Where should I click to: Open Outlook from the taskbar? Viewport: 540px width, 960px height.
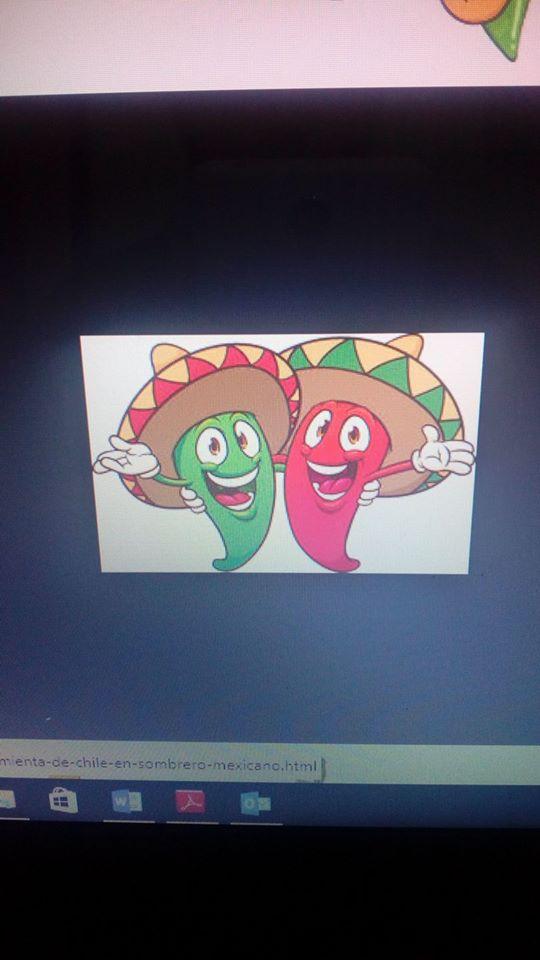click(255, 803)
